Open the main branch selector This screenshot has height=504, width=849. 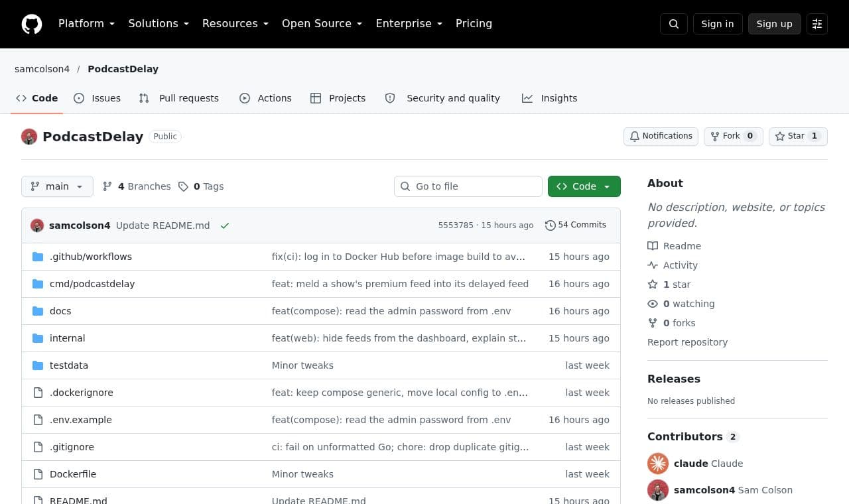click(x=57, y=186)
